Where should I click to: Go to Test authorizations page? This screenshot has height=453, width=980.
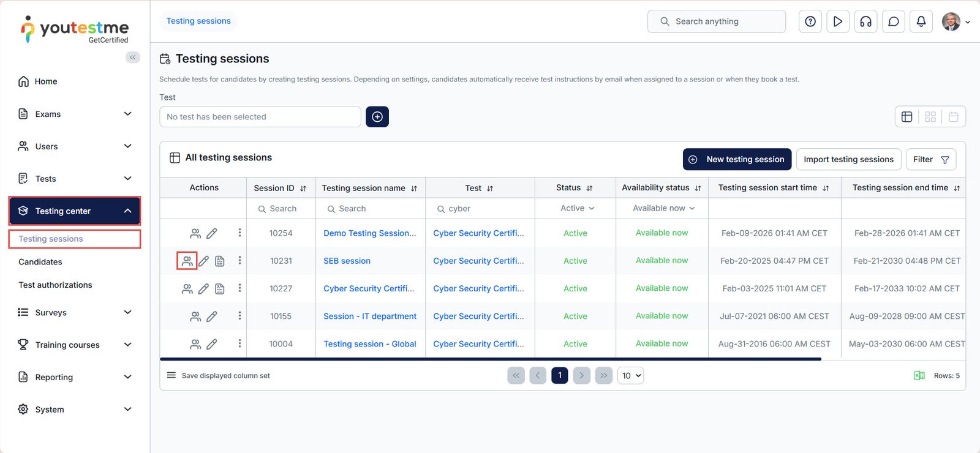tap(55, 285)
